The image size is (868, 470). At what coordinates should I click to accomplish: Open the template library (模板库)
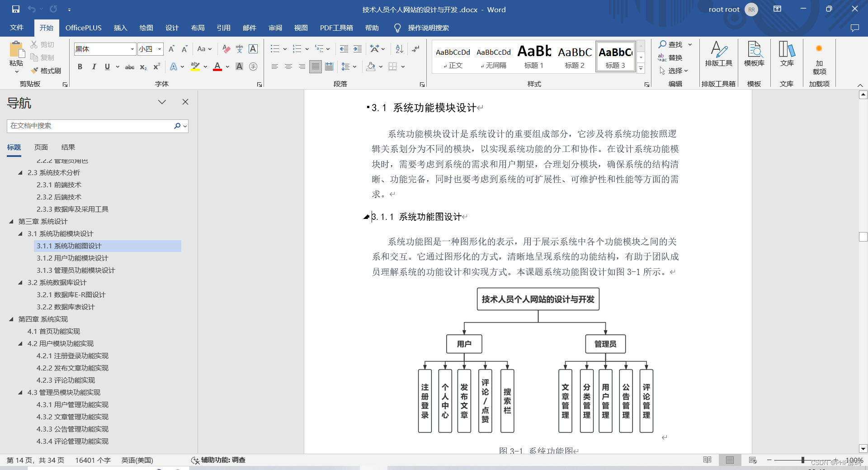pos(754,54)
